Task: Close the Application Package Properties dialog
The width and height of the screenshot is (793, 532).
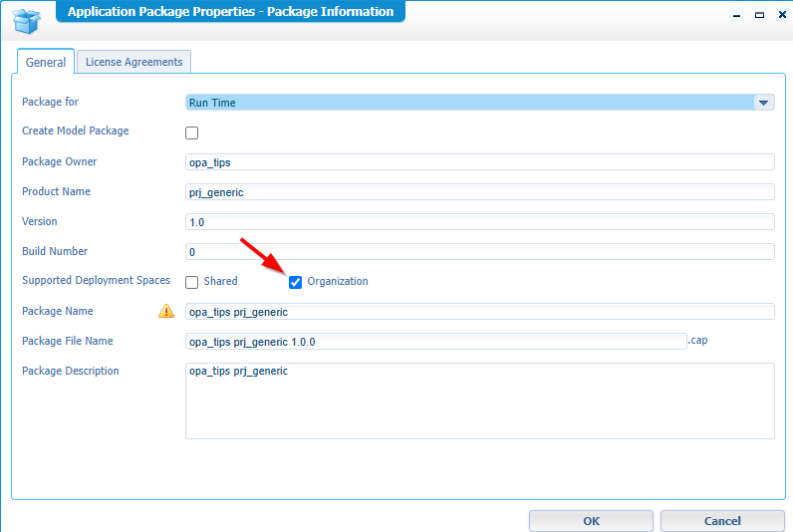Action: tap(779, 16)
